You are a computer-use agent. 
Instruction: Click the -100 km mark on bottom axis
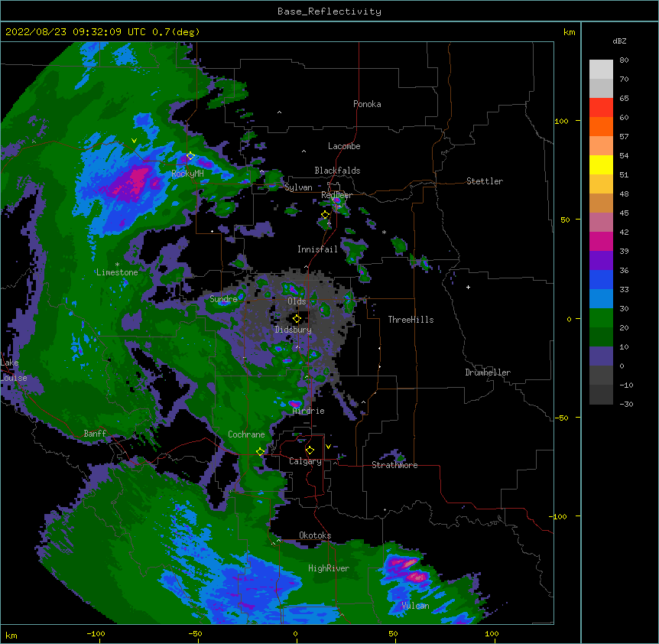pyautogui.click(x=96, y=633)
